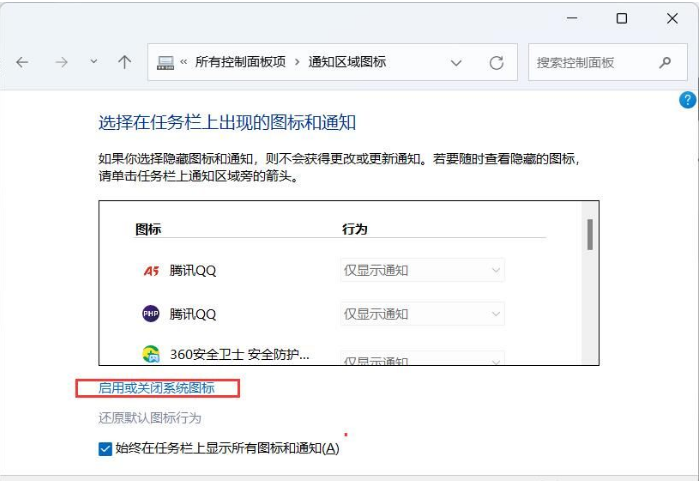The image size is (700, 481).
Task: Navigate to 所有控制面板项 breadcrumb
Action: coord(238,62)
